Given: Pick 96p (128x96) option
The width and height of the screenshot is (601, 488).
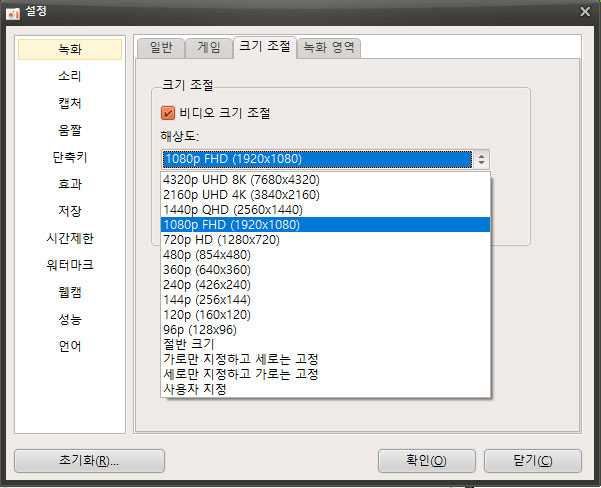Looking at the screenshot, I should 325,329.
